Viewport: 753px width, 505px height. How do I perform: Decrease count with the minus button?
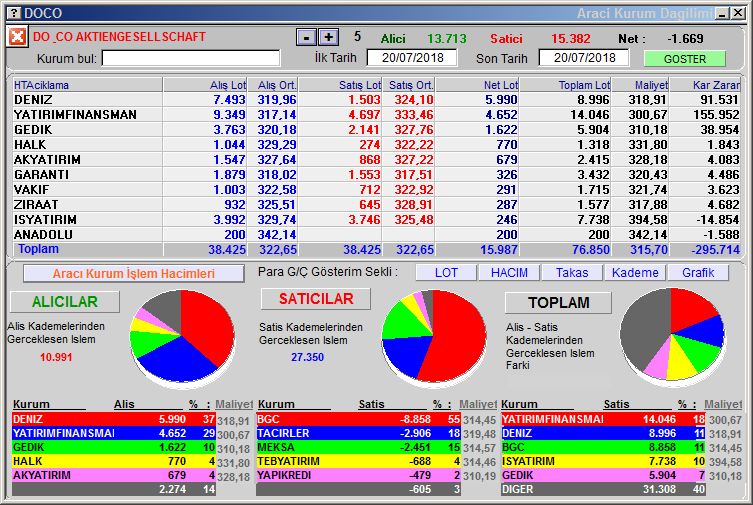(306, 37)
